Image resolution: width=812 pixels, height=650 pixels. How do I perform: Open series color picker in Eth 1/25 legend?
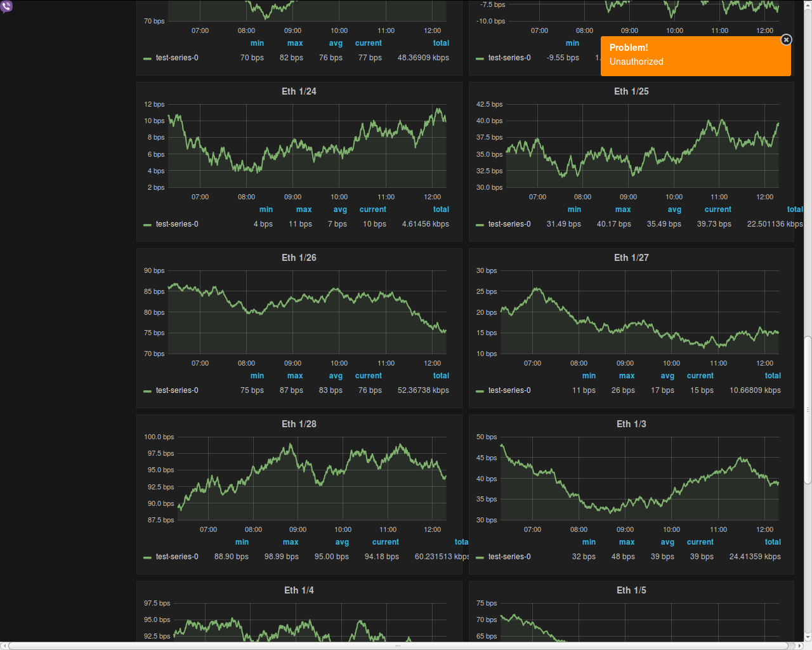pos(480,225)
